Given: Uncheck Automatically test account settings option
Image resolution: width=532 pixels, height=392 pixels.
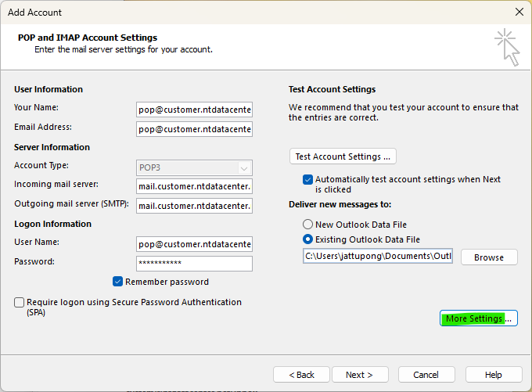Looking at the screenshot, I should (x=308, y=179).
